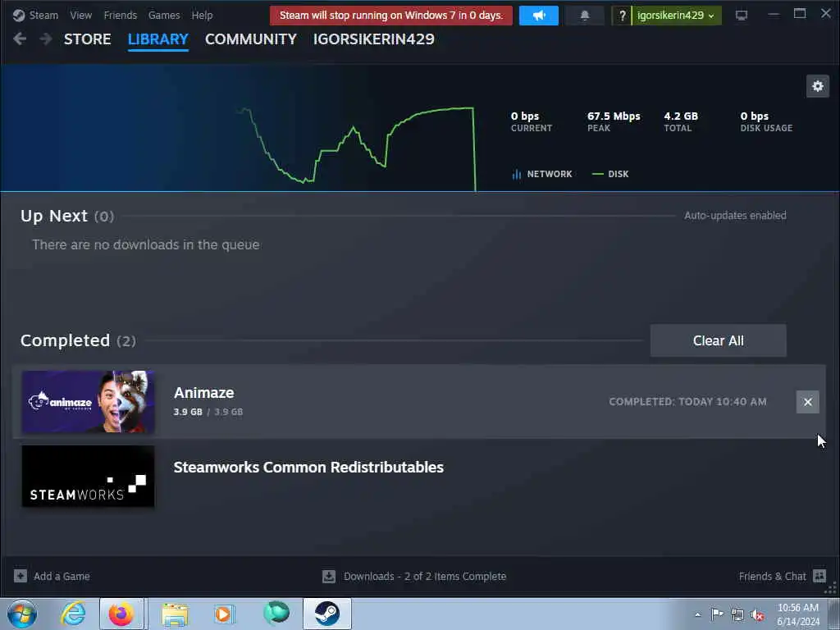Image resolution: width=840 pixels, height=630 pixels.
Task: Click the question mark help icon
Action: point(622,15)
